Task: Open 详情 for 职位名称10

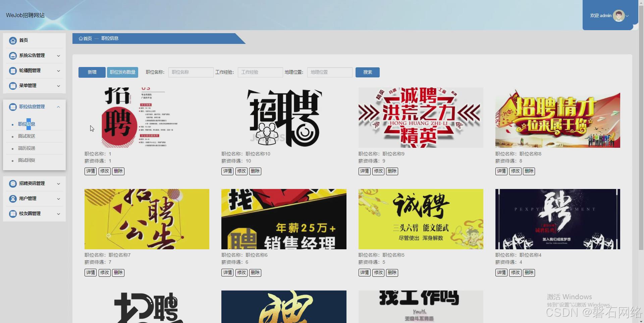Action: 227,171
